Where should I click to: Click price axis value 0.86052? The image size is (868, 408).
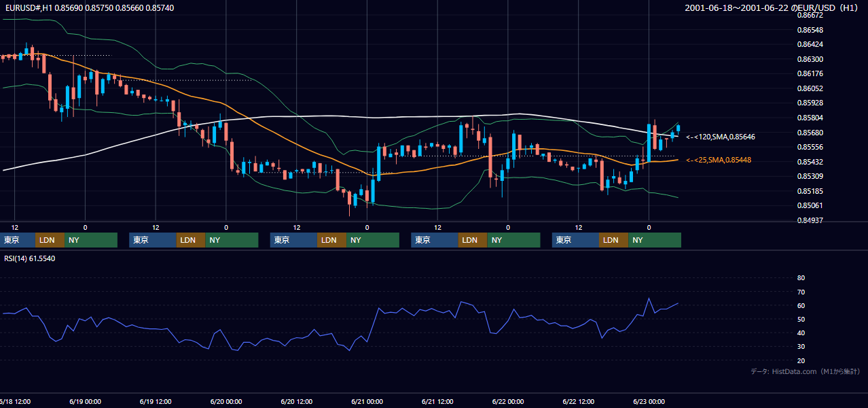[810, 89]
